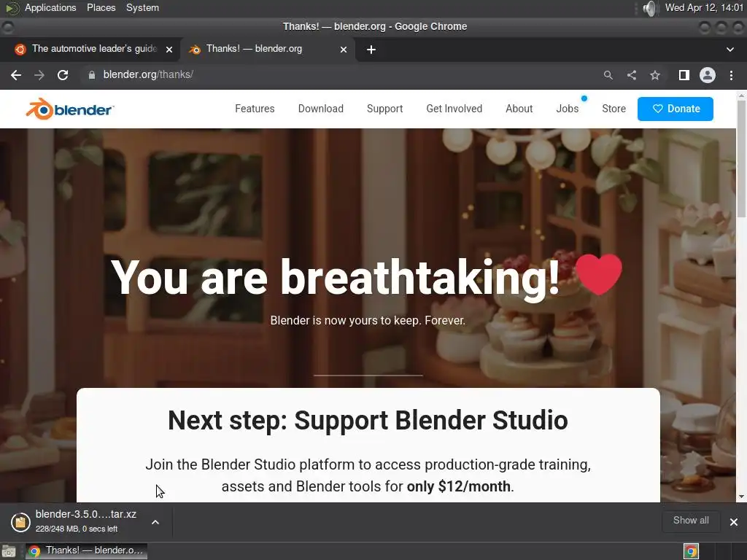The width and height of the screenshot is (747, 560).
Task: Switch to The automotive leader's guide tab
Action: (94, 49)
